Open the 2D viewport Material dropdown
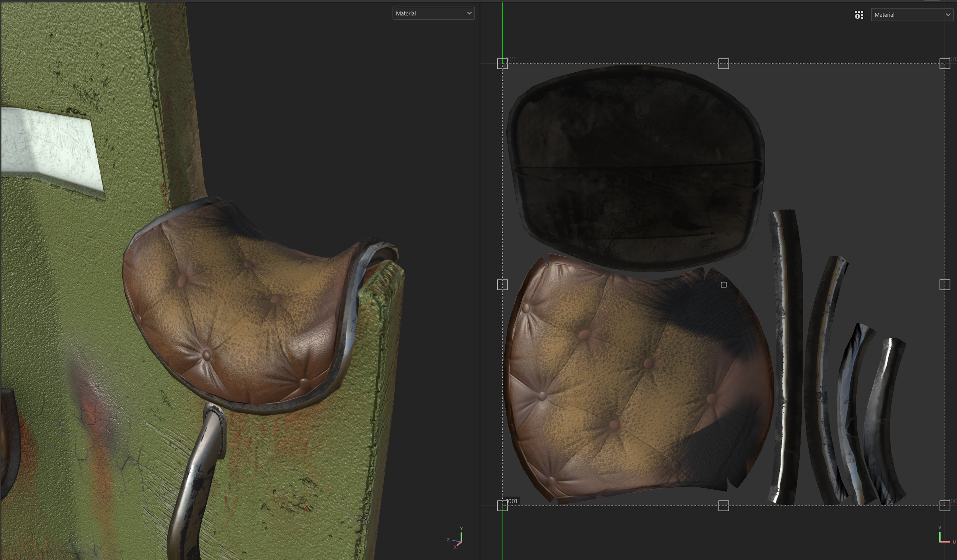The height and width of the screenshot is (560, 957). 912,15
